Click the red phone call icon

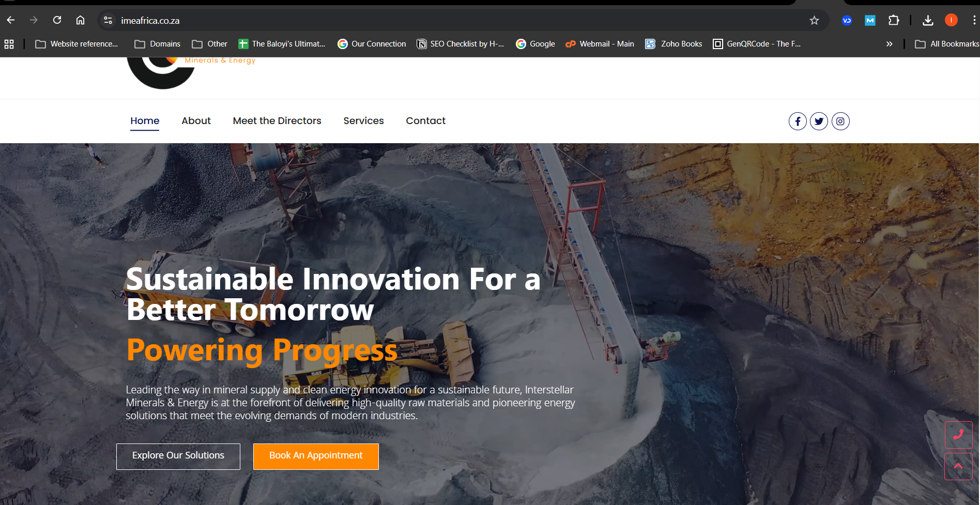point(958,435)
